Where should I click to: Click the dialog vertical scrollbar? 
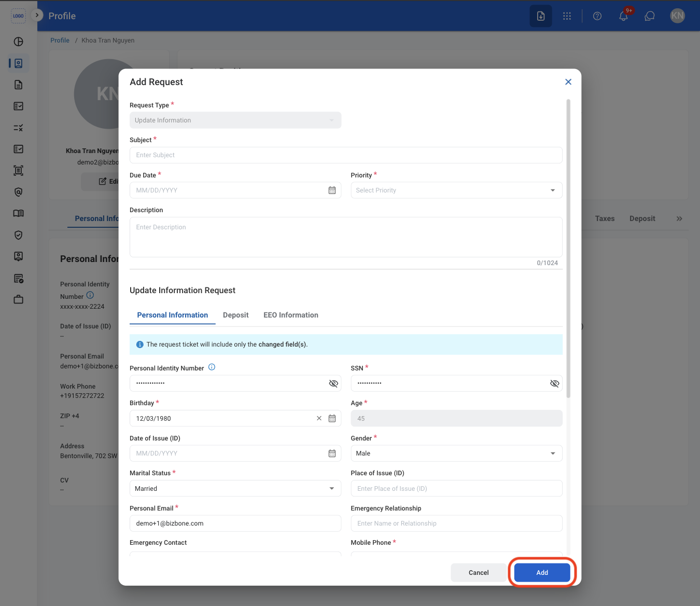pyautogui.click(x=568, y=249)
